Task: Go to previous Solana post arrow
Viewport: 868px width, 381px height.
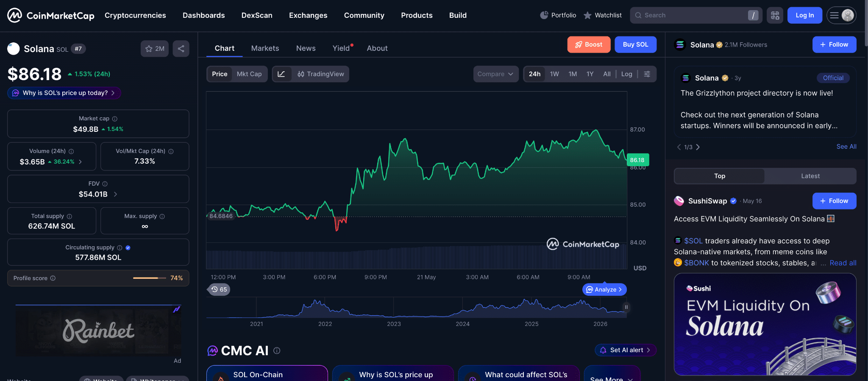Action: pyautogui.click(x=679, y=147)
